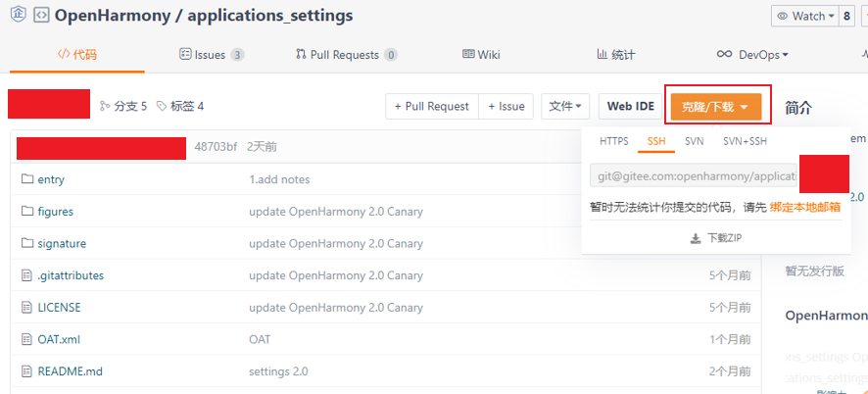This screenshot has height=394, width=868.
Task: Open the 文件 dropdown menu
Action: pyautogui.click(x=566, y=106)
